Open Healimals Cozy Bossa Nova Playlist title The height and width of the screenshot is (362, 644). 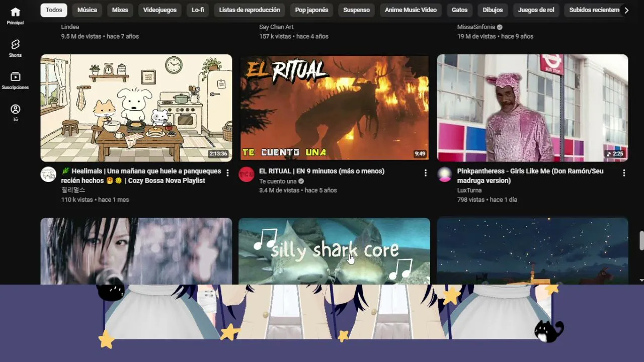141,176
